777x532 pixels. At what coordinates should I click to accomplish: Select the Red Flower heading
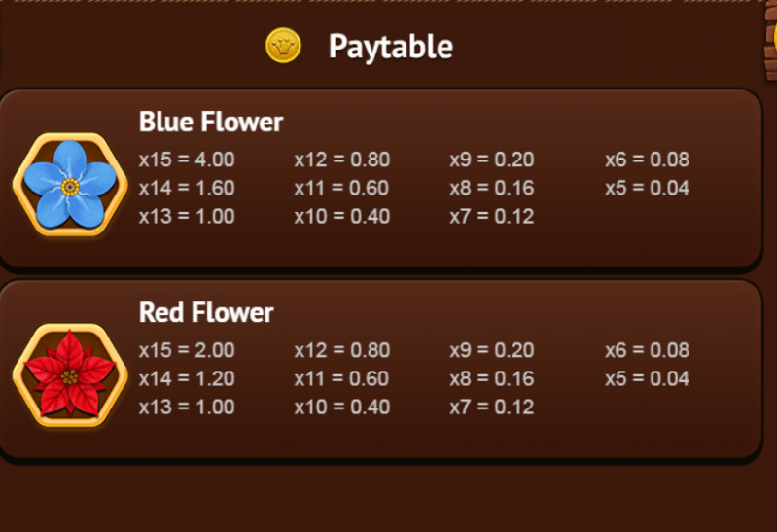[206, 312]
